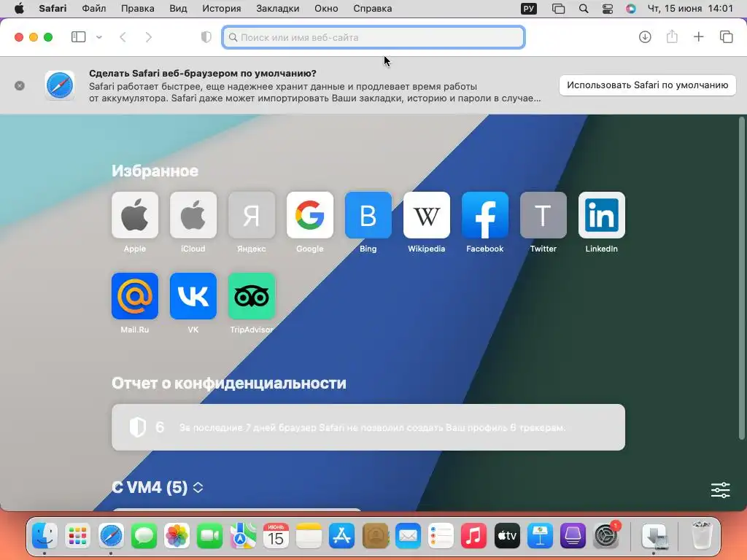This screenshot has height=560, width=747.
Task: Open the Wikipedia favorite
Action: pyautogui.click(x=426, y=215)
